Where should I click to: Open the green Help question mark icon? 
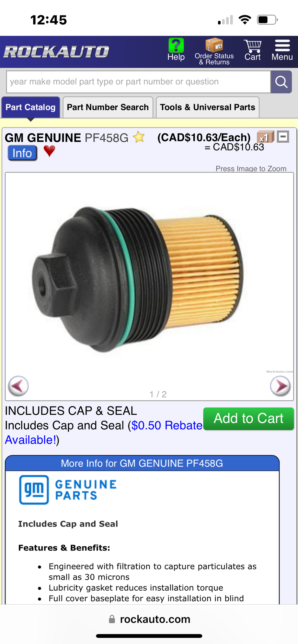(176, 46)
